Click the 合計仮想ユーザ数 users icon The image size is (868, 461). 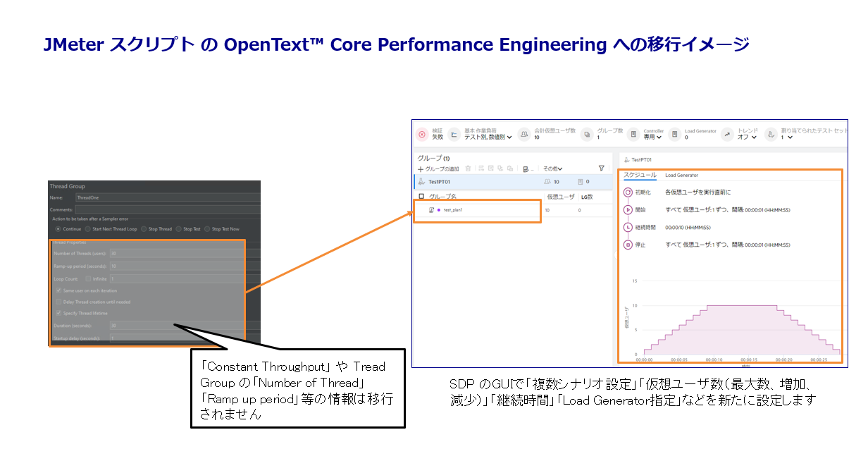(524, 134)
